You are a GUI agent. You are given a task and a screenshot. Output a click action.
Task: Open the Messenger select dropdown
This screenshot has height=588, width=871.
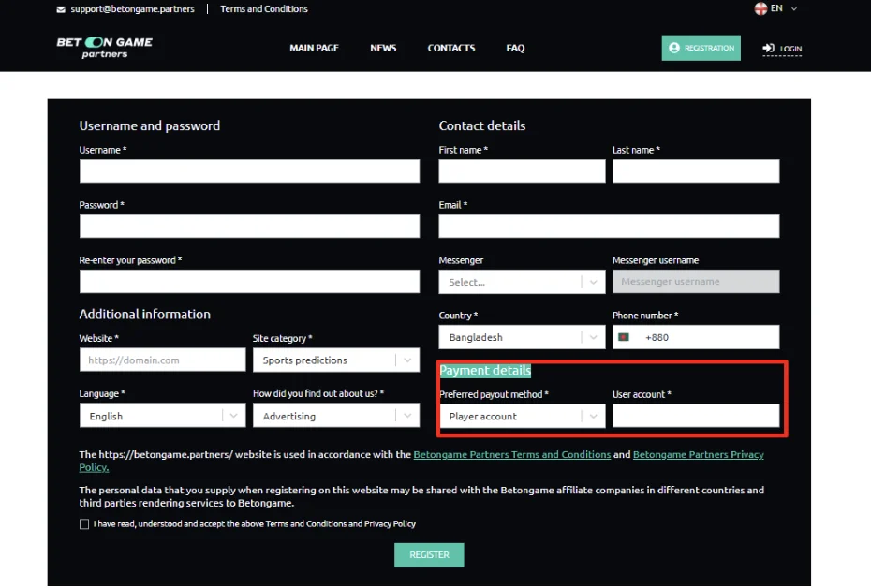click(x=522, y=282)
